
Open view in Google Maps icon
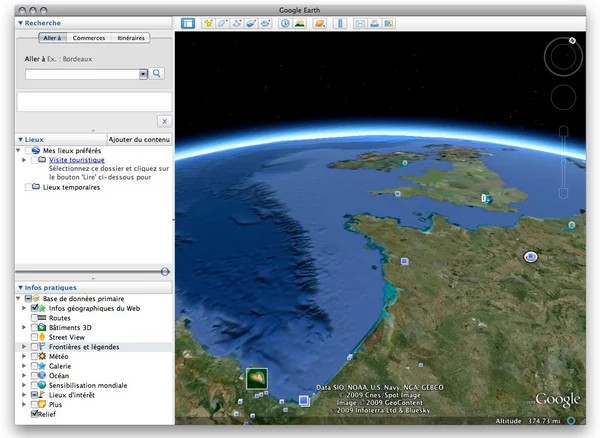coord(389,23)
